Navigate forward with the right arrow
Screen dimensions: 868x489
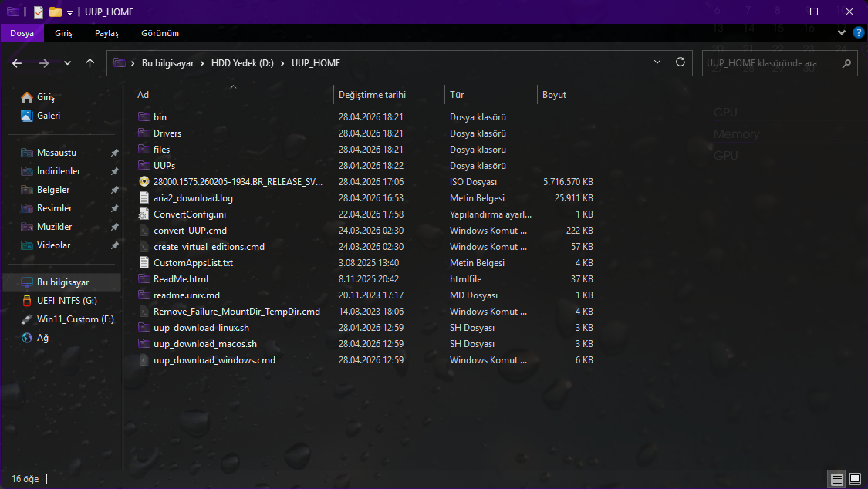coord(44,63)
